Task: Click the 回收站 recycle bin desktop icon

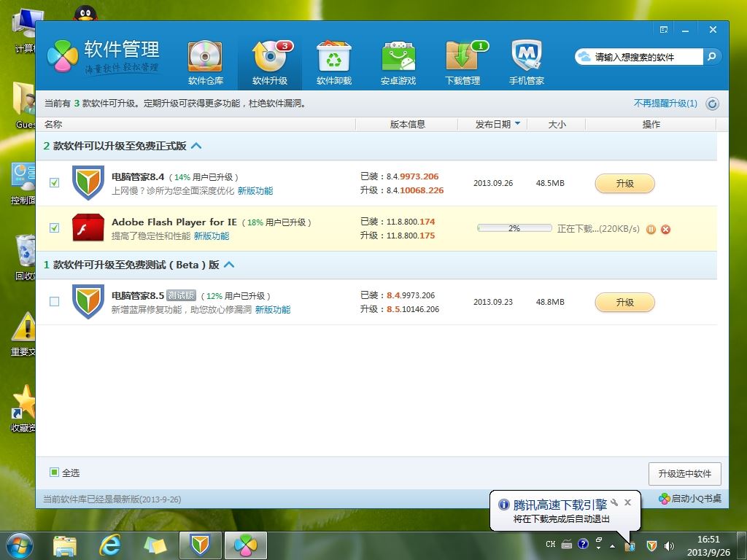Action: coord(25,257)
